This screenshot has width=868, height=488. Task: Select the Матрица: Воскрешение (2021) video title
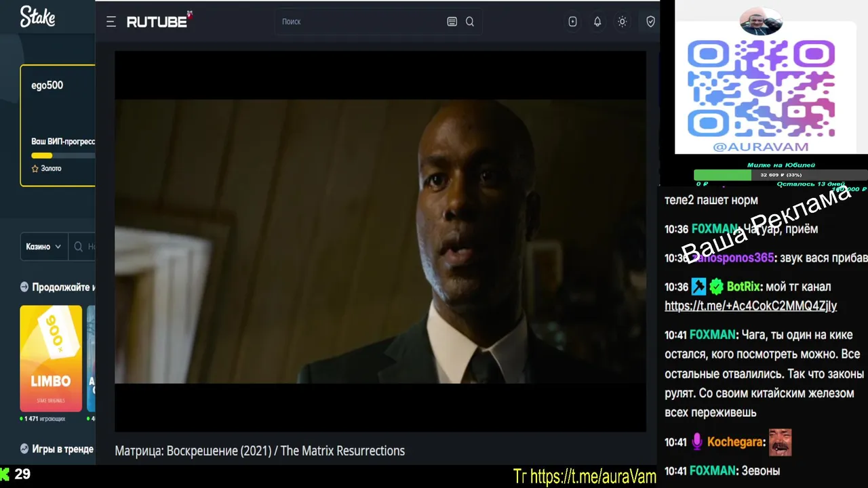click(x=260, y=451)
